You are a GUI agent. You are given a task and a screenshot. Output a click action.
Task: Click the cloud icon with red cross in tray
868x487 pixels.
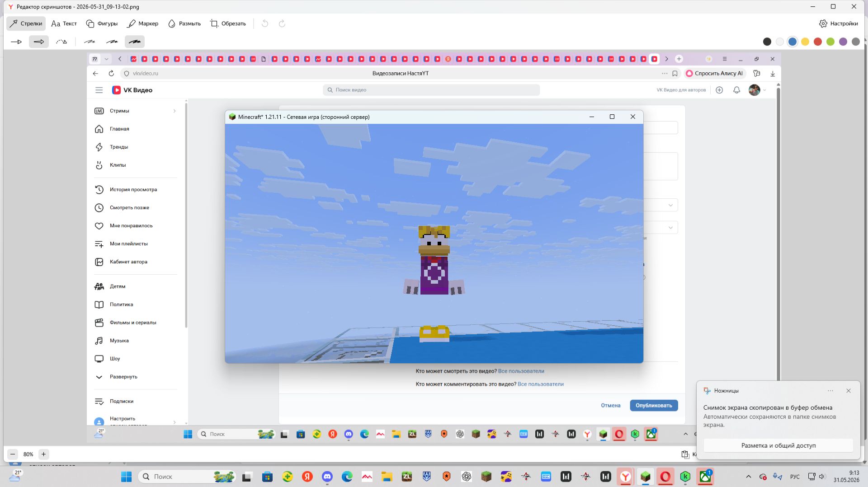tap(763, 477)
